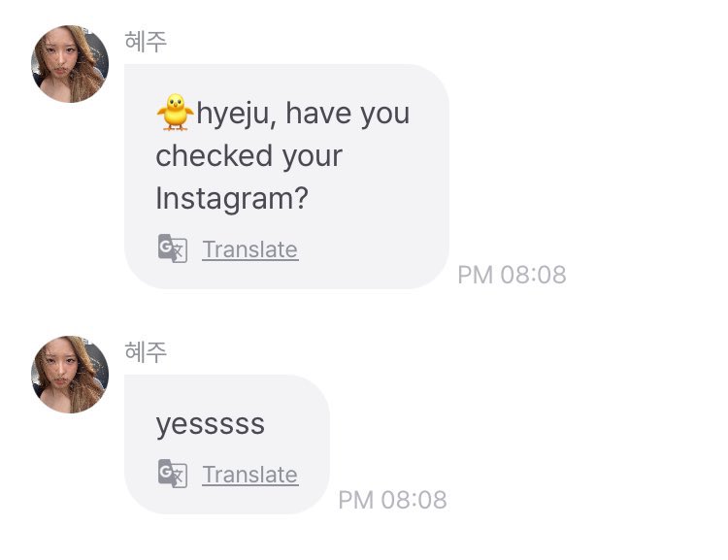728x560 pixels.
Task: Click the chick emoji in the first message
Action: coord(175,115)
